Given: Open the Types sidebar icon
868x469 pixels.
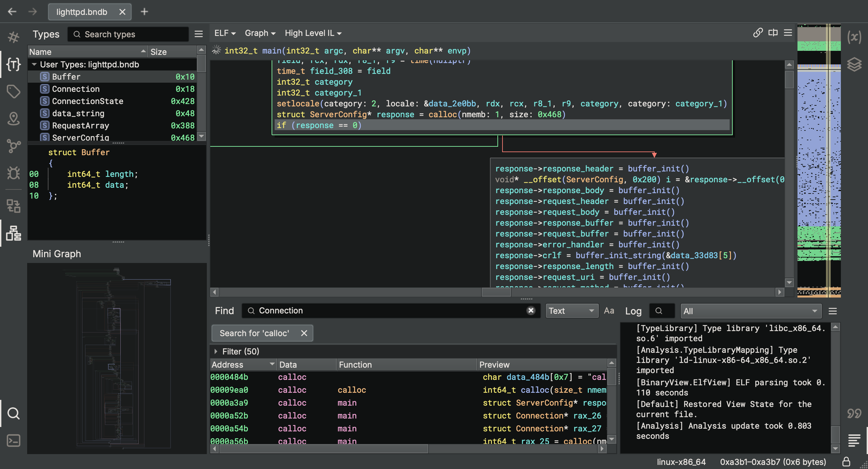Looking at the screenshot, I should click(x=14, y=64).
